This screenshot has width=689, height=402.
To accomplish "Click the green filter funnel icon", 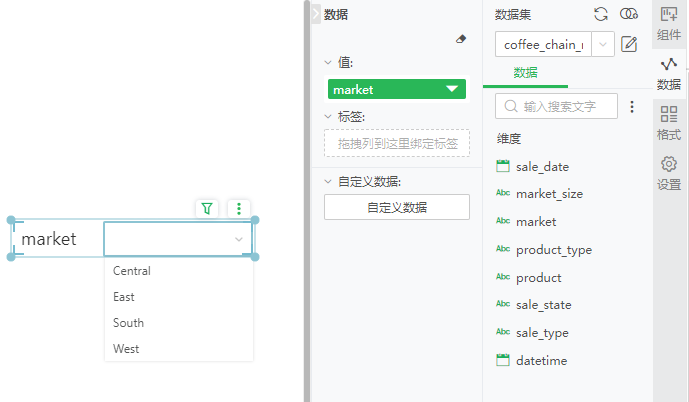I will tap(207, 209).
